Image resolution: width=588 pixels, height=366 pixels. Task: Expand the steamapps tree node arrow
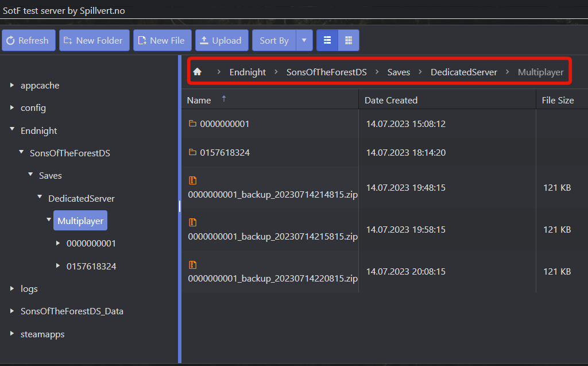coord(12,333)
